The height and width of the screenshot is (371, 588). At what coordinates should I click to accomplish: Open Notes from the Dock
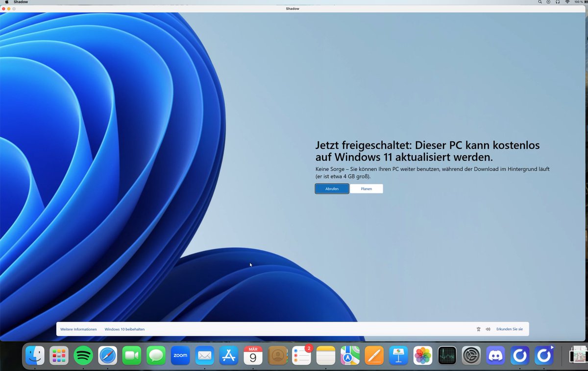coord(325,355)
